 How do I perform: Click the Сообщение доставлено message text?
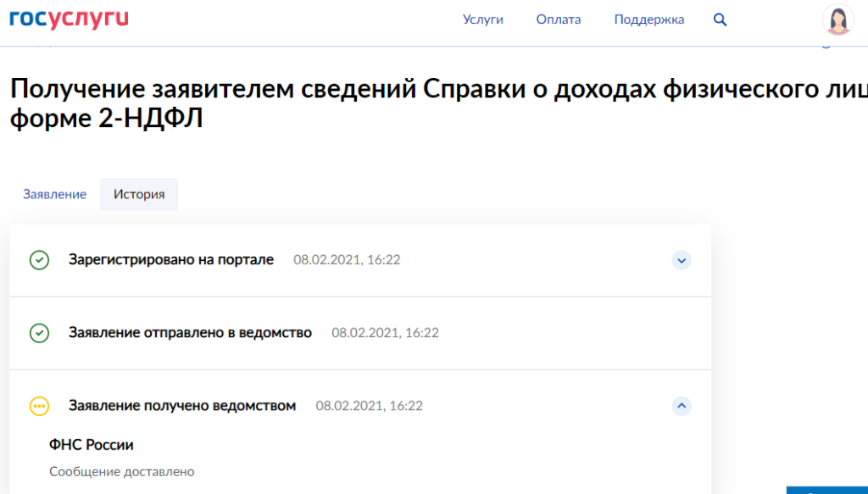coord(122,471)
